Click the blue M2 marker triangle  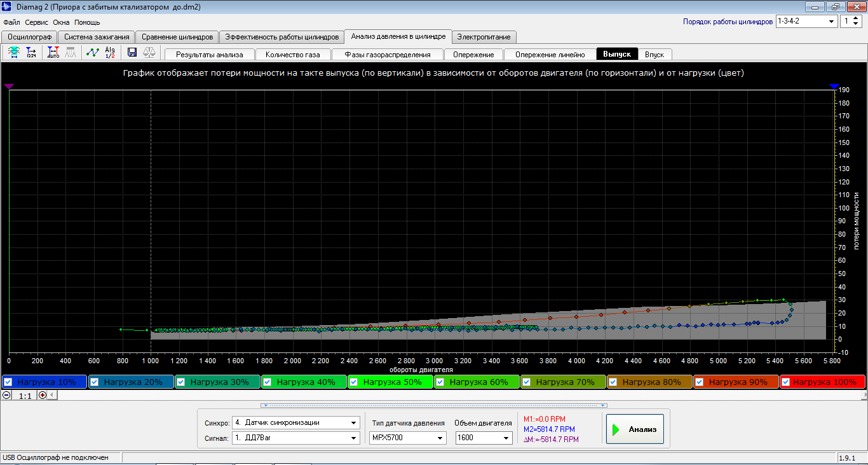pyautogui.click(x=834, y=87)
